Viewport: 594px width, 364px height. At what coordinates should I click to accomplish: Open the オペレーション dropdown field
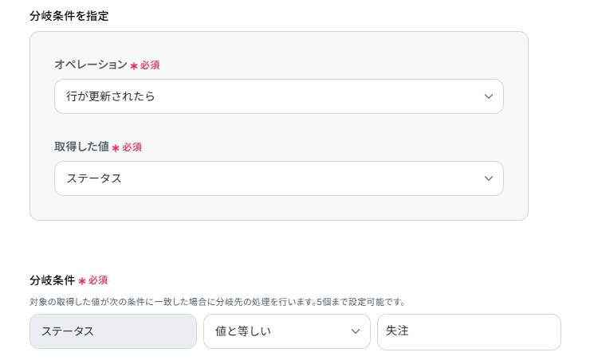278,96
